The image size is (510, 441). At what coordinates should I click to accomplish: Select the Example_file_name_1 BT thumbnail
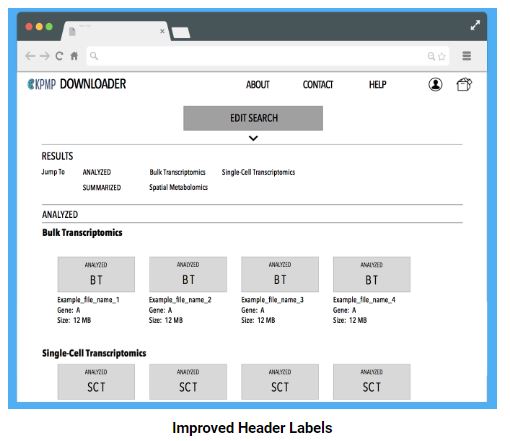[96, 274]
